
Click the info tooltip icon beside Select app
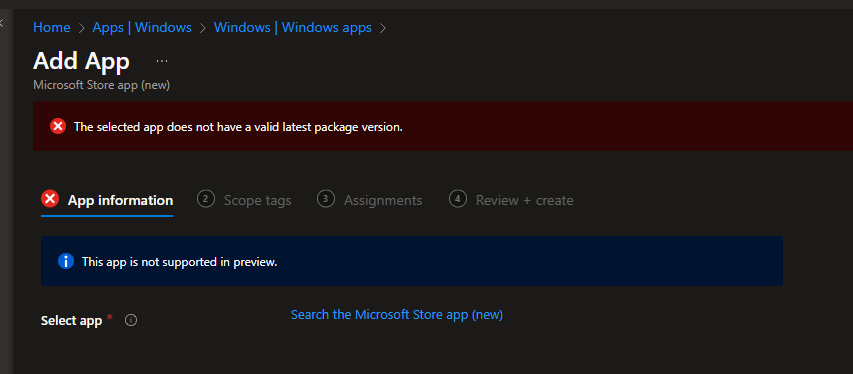(x=131, y=320)
